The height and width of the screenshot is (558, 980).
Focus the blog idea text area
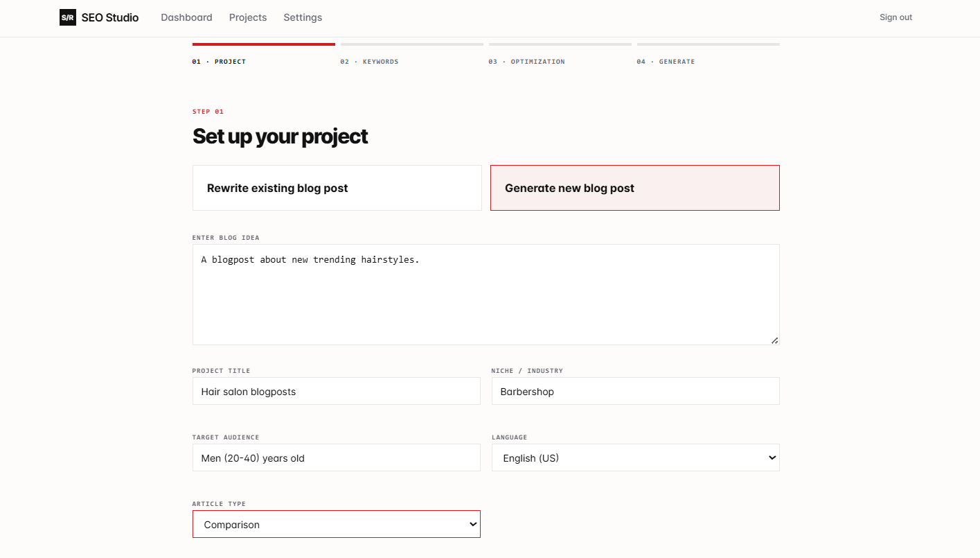pyautogui.click(x=486, y=295)
